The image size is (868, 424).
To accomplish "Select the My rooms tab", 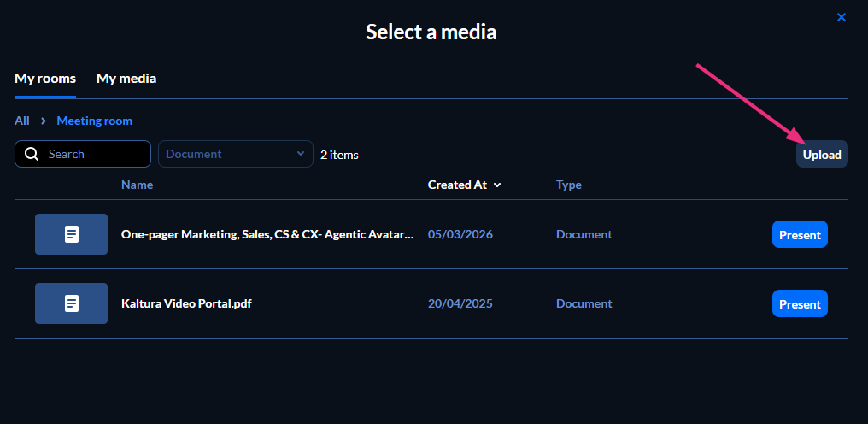I will (44, 79).
